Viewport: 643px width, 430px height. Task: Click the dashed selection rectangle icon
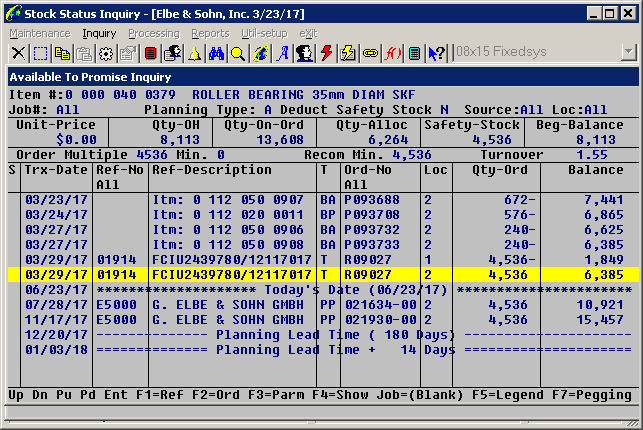coord(40,53)
